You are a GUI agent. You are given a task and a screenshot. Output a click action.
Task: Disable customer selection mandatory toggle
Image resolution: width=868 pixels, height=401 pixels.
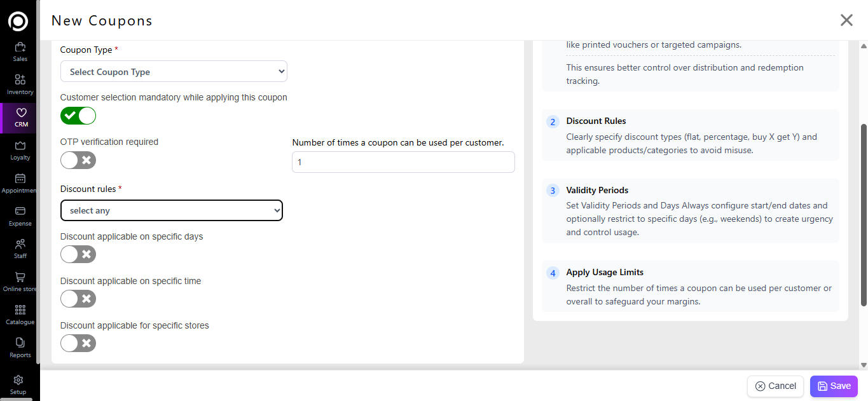click(78, 116)
